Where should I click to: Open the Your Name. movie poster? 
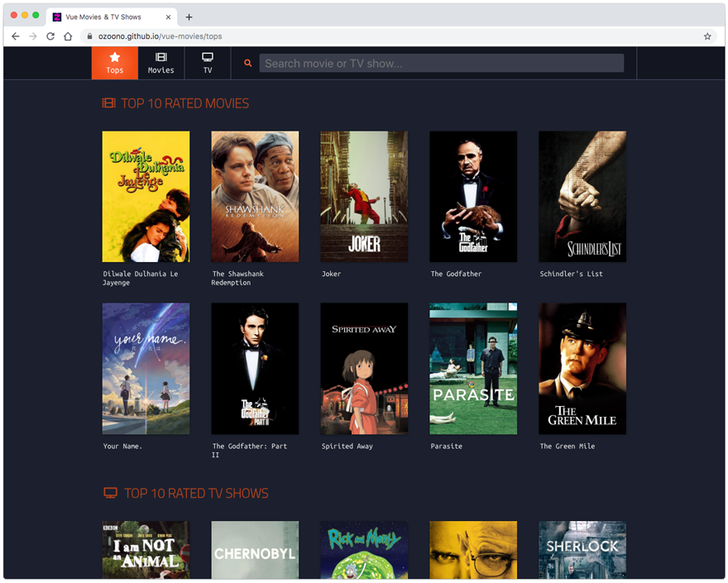pos(146,369)
